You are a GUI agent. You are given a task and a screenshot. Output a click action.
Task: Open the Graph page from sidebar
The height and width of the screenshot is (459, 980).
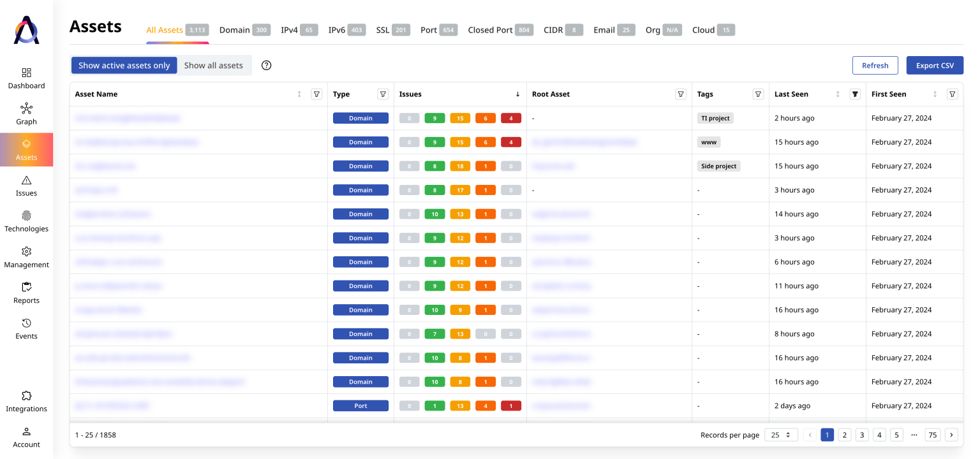(x=26, y=114)
